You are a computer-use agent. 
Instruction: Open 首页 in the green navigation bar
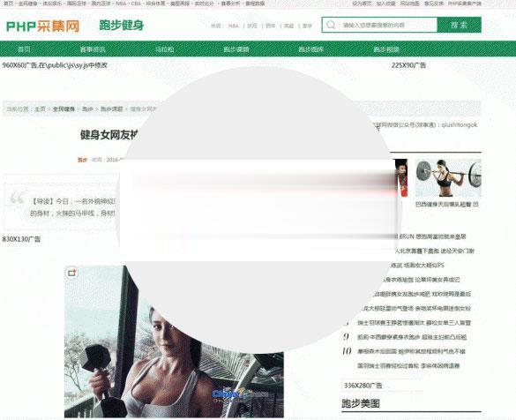pos(24,49)
